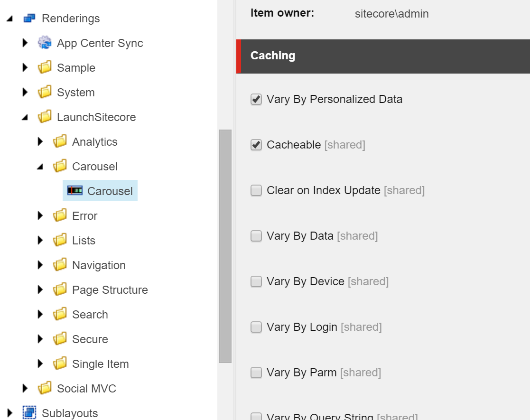530x420 pixels.
Task: Check the Vary By Device option
Action: 256,281
